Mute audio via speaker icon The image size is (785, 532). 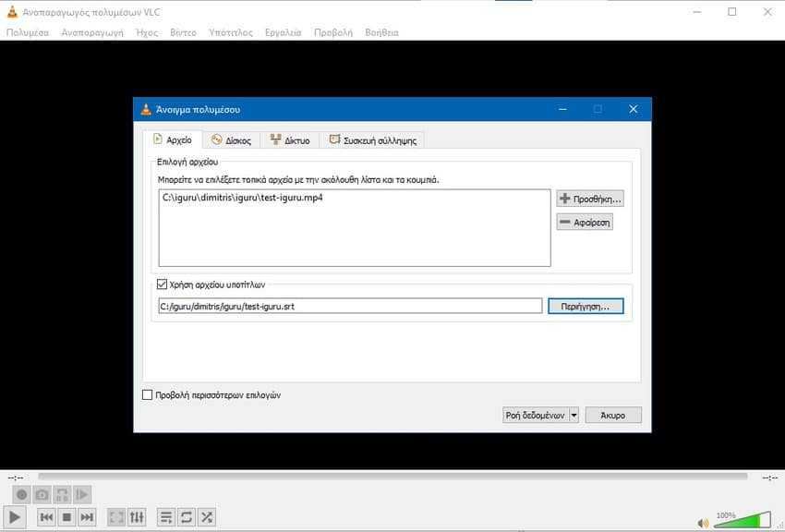point(703,523)
